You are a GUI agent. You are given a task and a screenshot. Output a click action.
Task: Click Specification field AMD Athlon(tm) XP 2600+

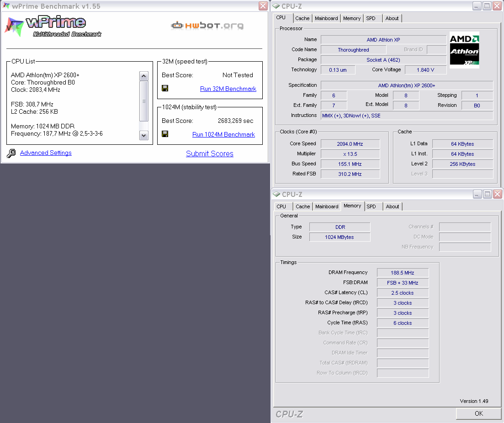(x=407, y=85)
